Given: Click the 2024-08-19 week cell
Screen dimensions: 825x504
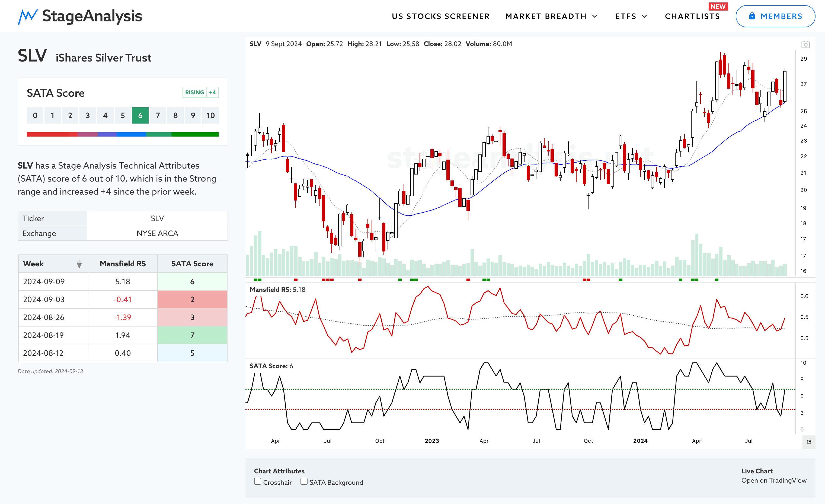Looking at the screenshot, I should coord(53,335).
